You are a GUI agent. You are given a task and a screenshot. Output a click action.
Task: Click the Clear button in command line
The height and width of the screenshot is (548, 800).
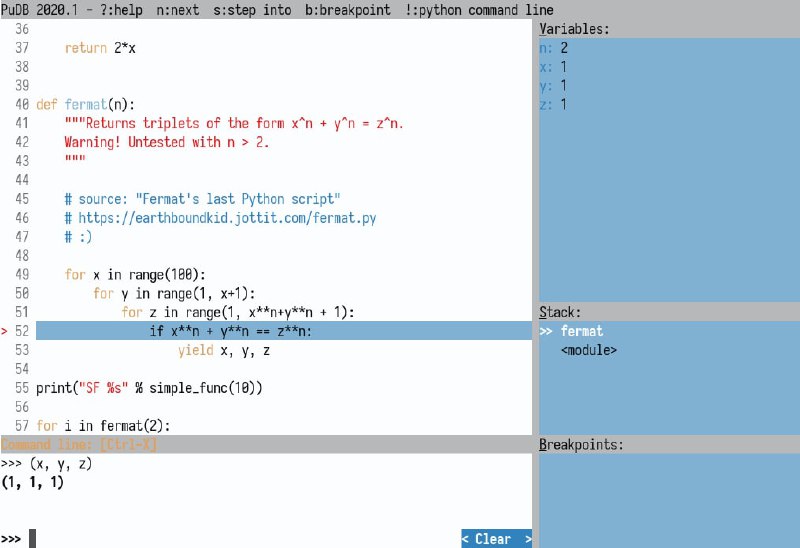496,539
